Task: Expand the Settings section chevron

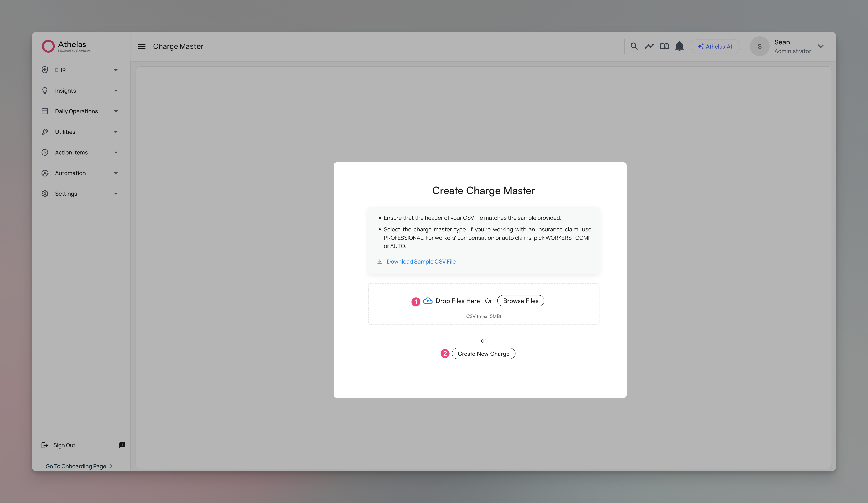Action: [116, 193]
